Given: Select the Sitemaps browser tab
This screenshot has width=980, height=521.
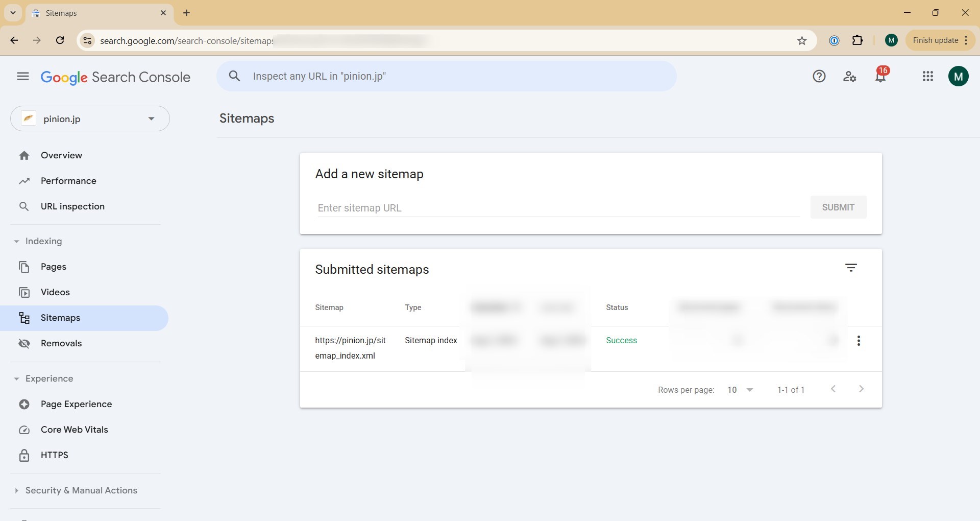Looking at the screenshot, I should 99,13.
